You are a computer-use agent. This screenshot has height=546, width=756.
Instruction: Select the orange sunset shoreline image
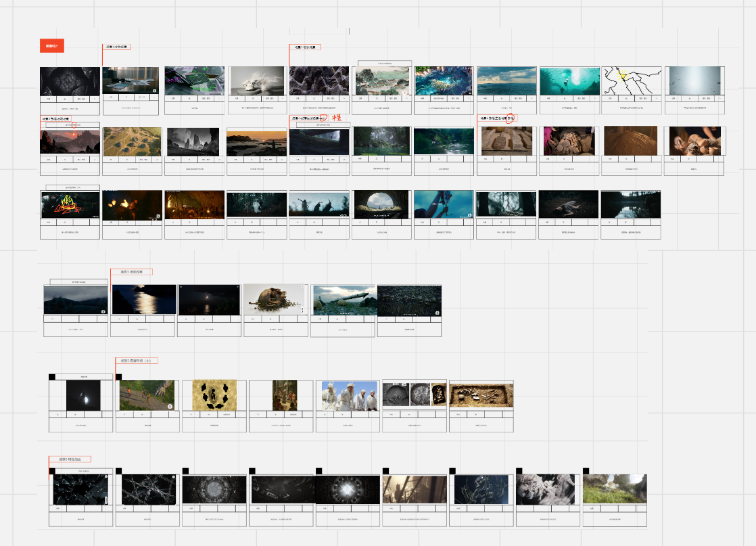(256, 143)
